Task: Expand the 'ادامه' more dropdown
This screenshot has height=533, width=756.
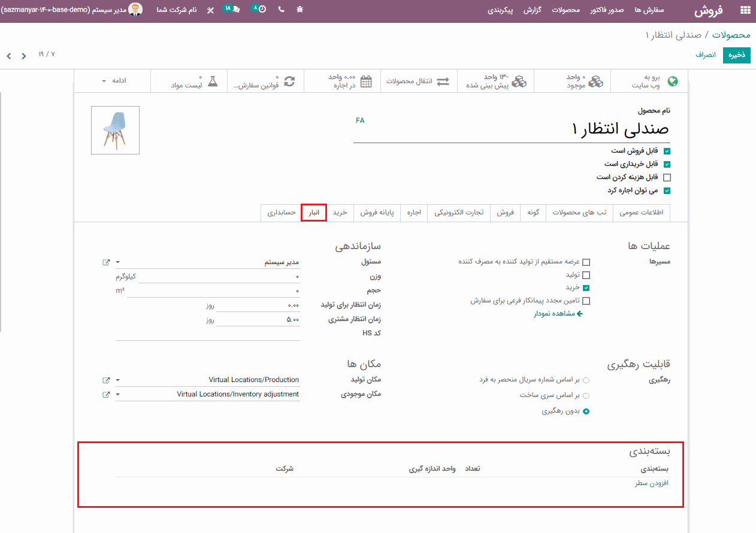Action: coord(113,81)
